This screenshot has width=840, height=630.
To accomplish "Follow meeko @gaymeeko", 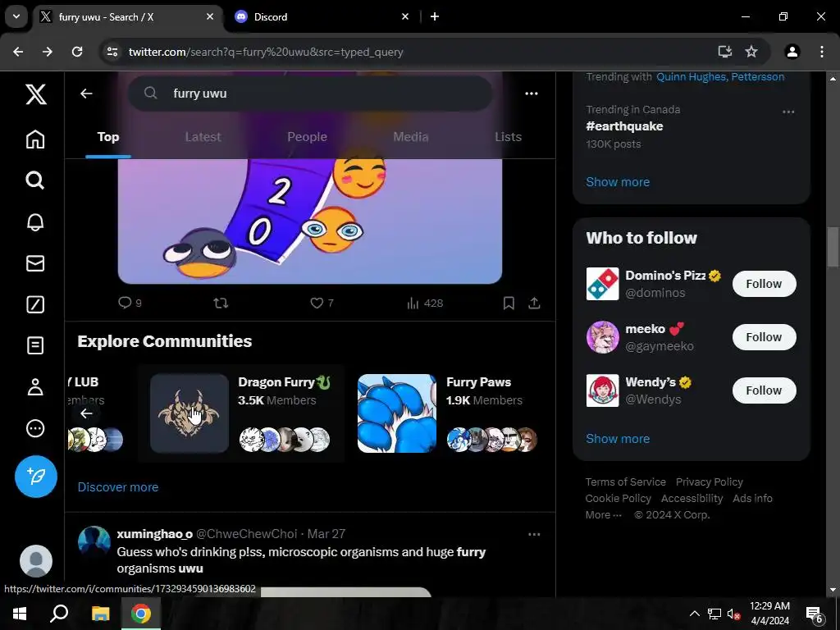I will click(x=764, y=337).
